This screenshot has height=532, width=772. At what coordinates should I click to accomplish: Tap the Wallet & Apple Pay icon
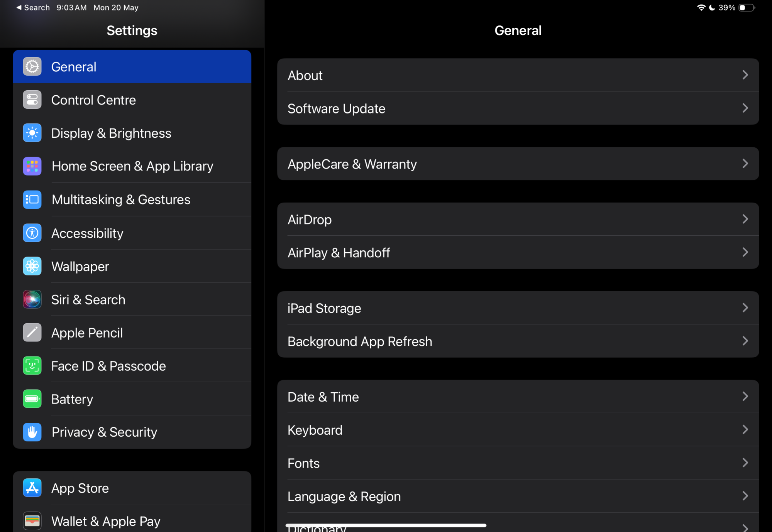(32, 521)
